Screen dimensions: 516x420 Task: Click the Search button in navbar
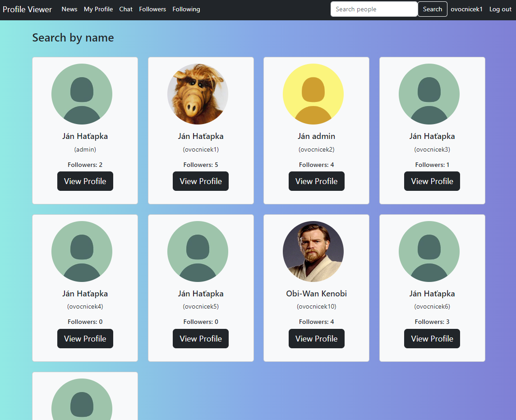pyautogui.click(x=433, y=9)
